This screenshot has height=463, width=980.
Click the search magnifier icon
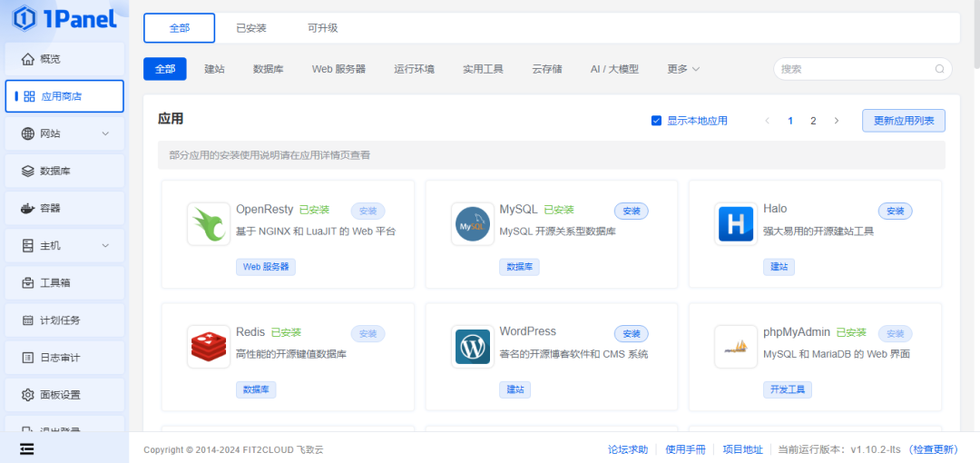(x=939, y=69)
